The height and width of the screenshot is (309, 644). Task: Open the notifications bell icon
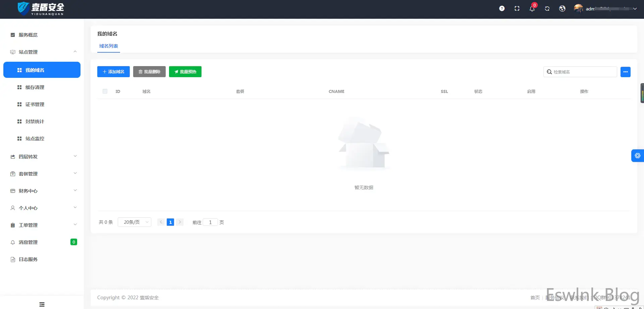[532, 9]
